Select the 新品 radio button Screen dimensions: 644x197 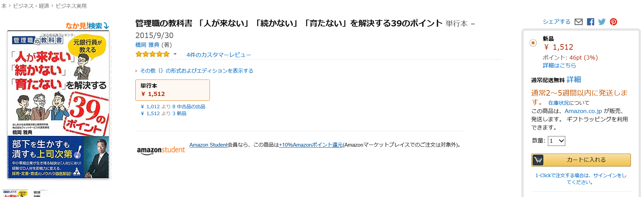point(533,43)
